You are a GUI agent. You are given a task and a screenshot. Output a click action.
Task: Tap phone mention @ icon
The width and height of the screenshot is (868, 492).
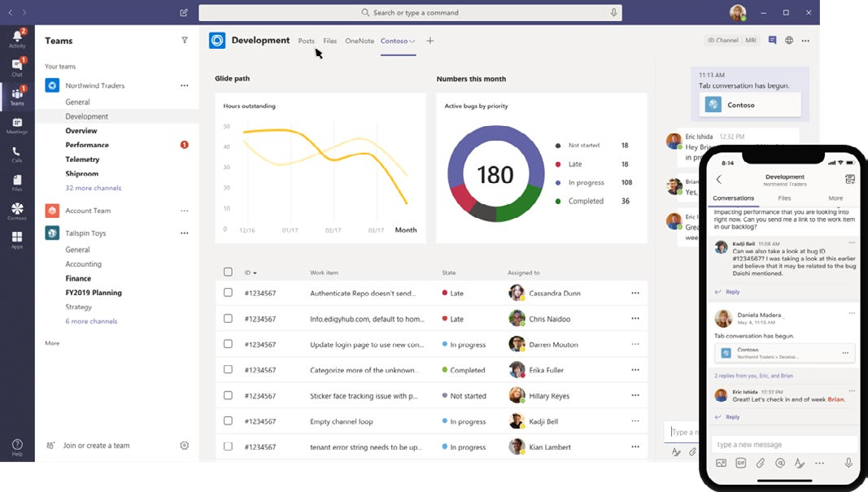click(x=779, y=463)
